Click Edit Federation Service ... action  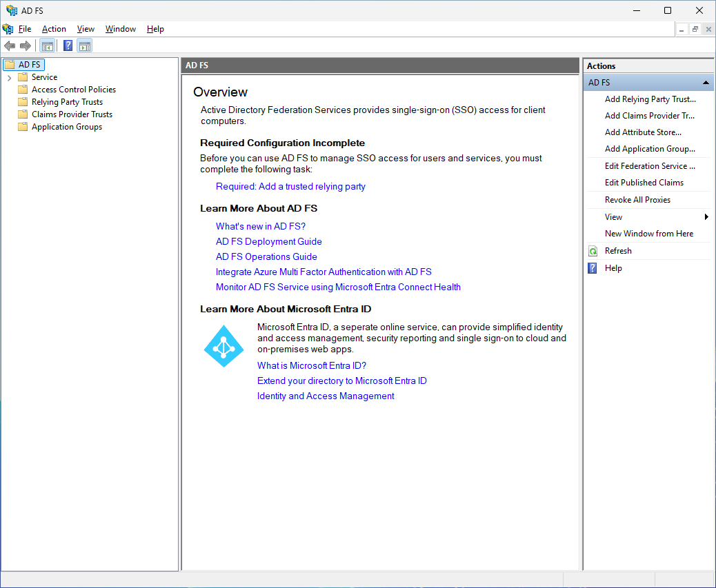[x=650, y=166]
